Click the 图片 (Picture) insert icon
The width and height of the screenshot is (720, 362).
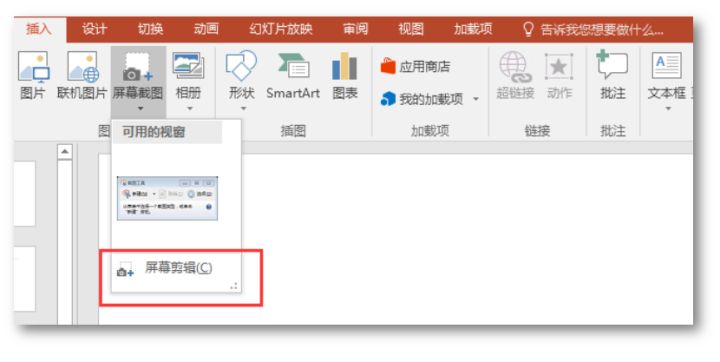[33, 68]
